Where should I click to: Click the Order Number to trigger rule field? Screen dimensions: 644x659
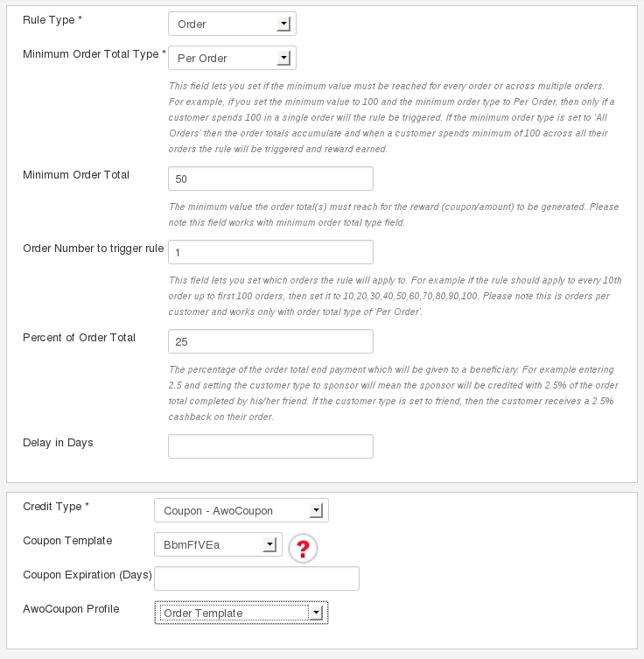point(271,252)
